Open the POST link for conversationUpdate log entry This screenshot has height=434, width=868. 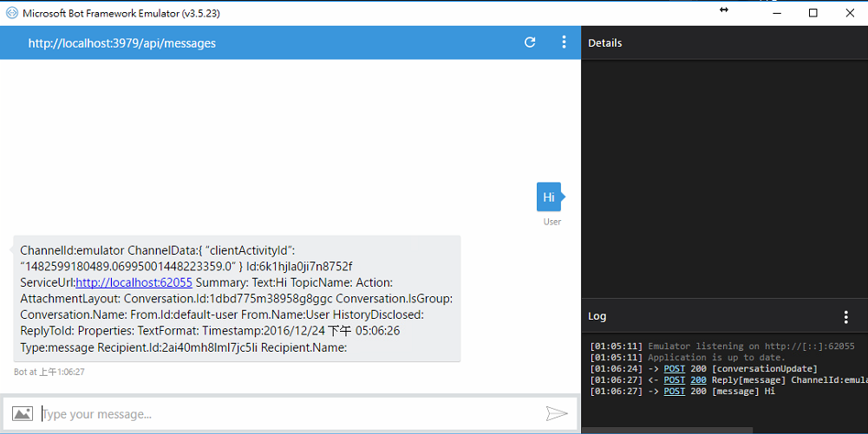pyautogui.click(x=675, y=369)
